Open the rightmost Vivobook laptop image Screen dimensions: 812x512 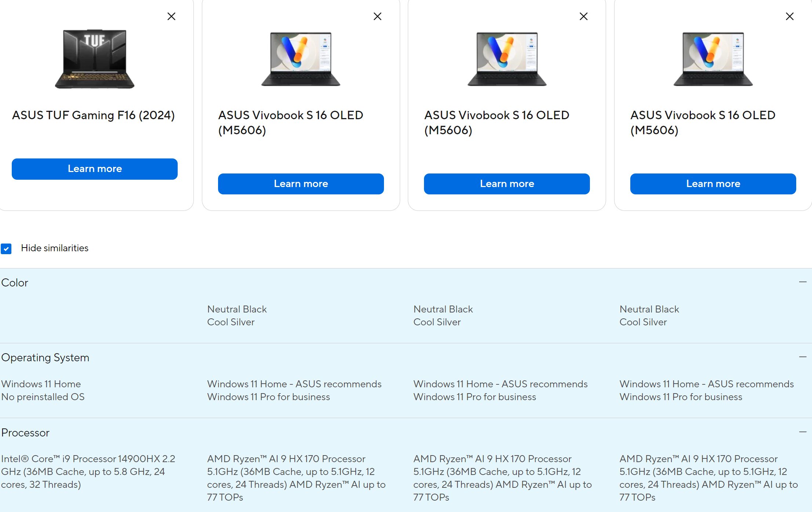pos(713,59)
